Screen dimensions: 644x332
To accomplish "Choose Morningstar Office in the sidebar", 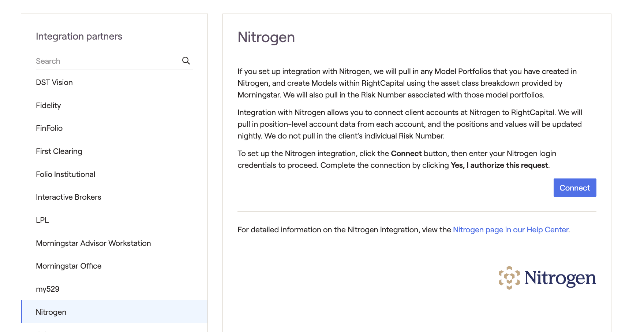I will (x=68, y=266).
